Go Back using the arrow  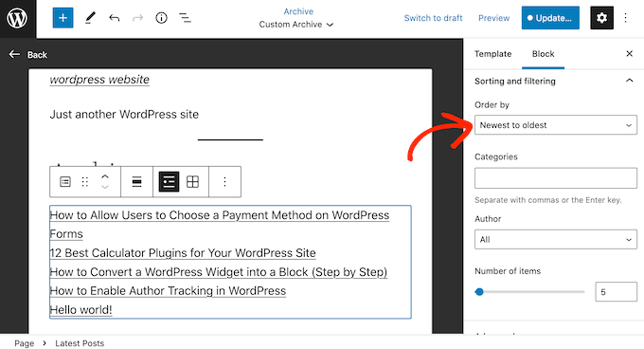(x=14, y=54)
